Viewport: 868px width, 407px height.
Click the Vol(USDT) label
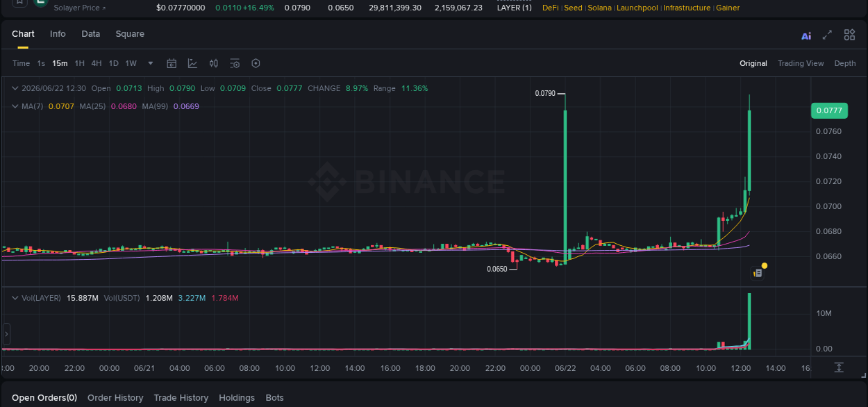pos(122,298)
